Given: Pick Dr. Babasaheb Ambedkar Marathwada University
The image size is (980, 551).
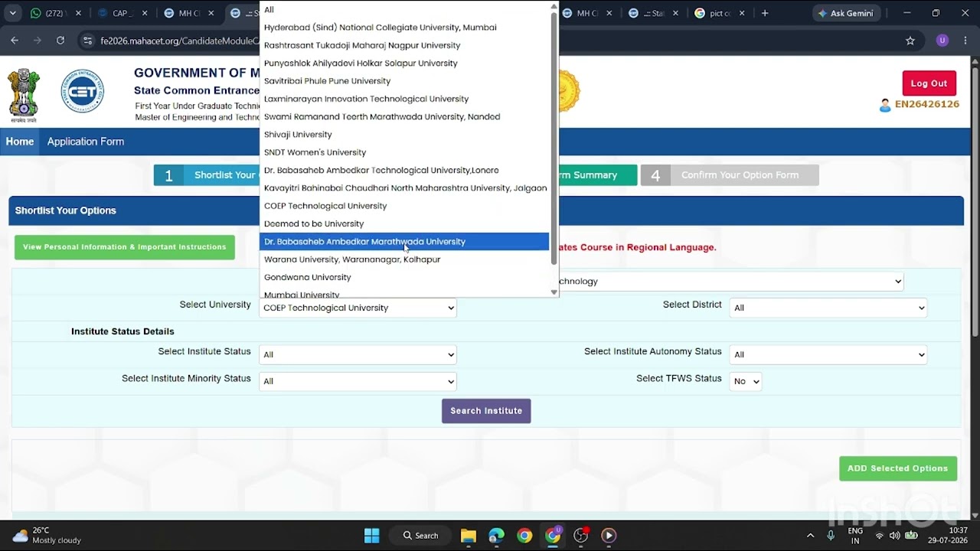Looking at the screenshot, I should tap(404, 242).
